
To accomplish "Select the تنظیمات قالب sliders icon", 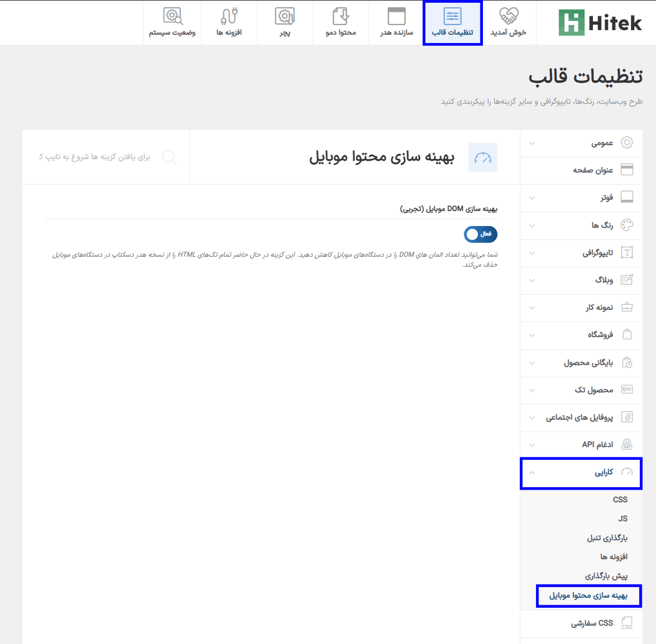I will click(452, 16).
